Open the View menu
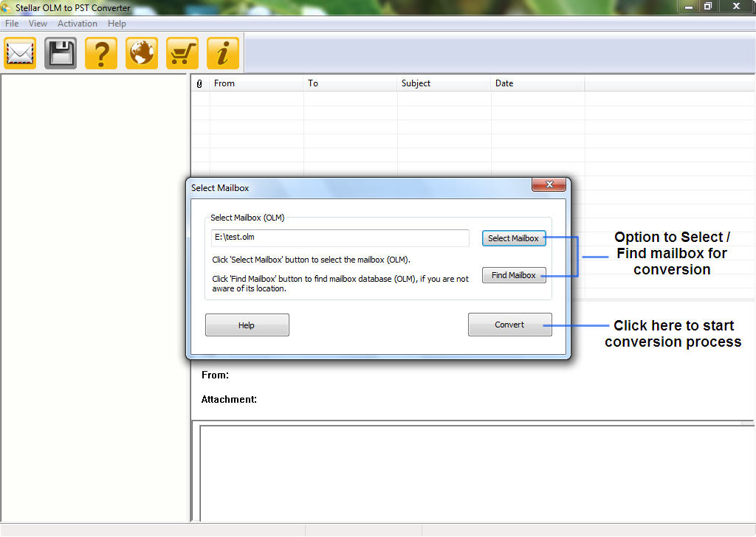The height and width of the screenshot is (537, 756). coord(38,23)
